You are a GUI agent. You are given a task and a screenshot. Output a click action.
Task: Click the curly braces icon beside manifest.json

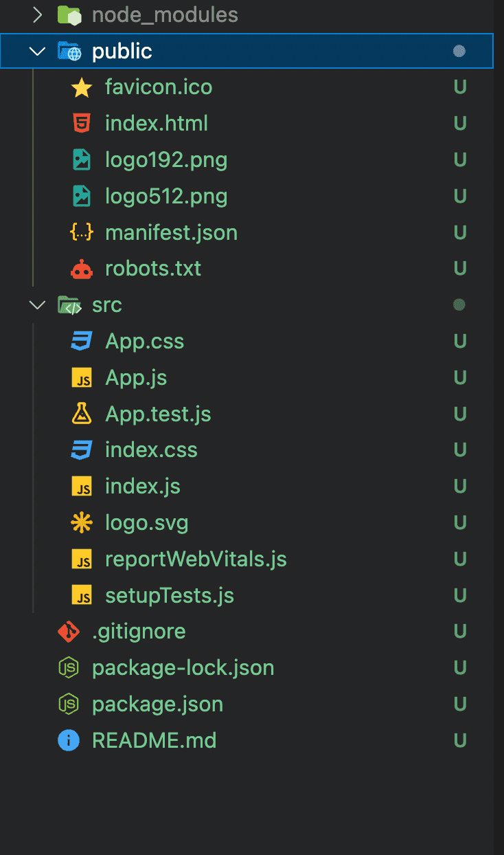point(82,232)
